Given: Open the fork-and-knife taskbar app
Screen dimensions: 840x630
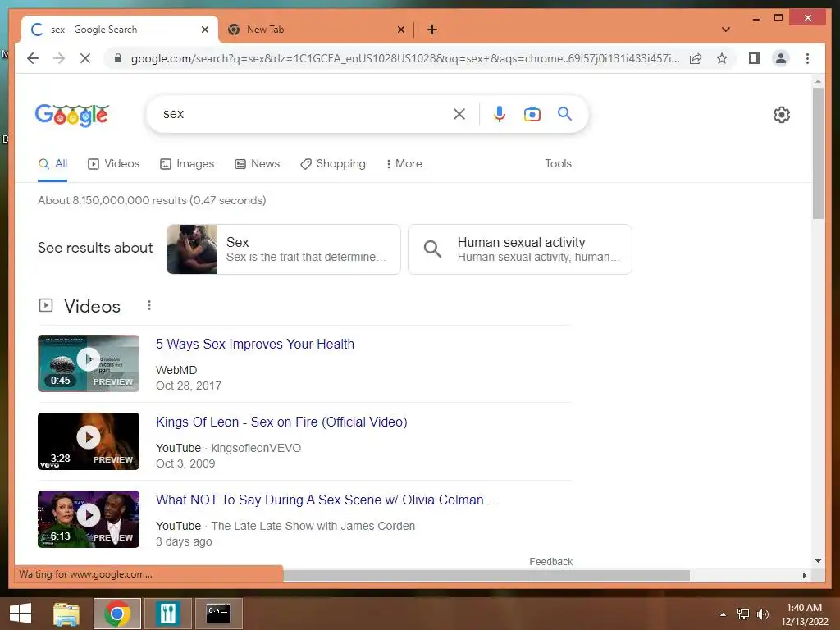Looking at the screenshot, I should tap(168, 614).
